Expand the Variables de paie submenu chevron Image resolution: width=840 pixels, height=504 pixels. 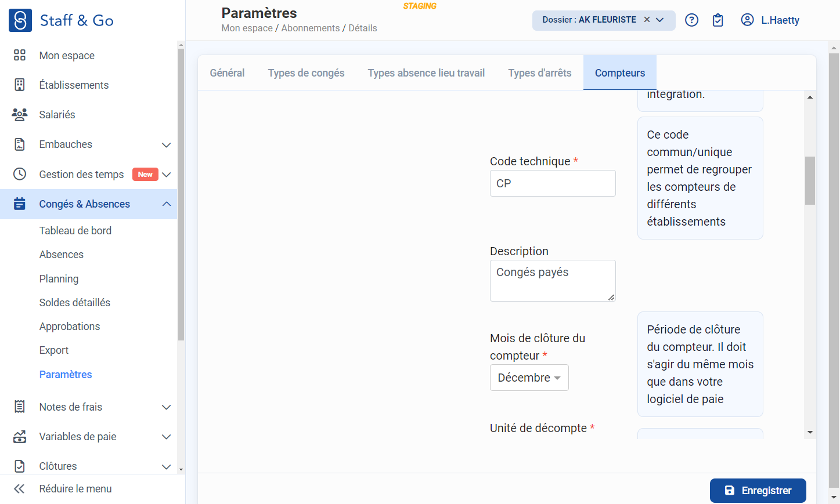tap(166, 437)
